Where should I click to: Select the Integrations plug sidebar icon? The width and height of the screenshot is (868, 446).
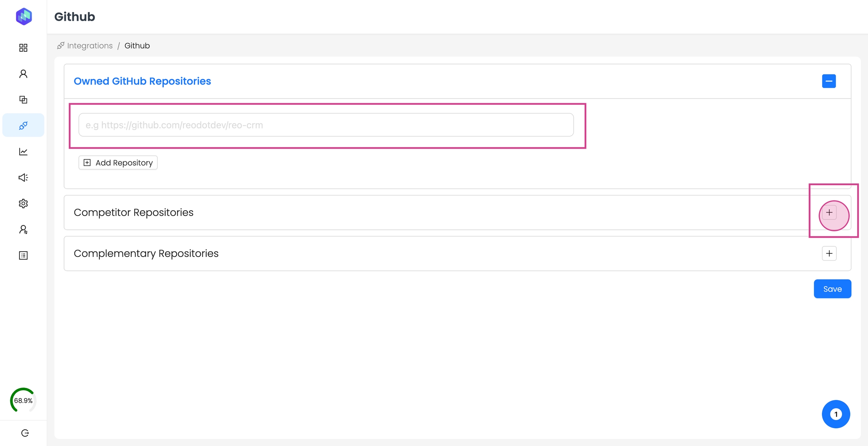tap(23, 125)
